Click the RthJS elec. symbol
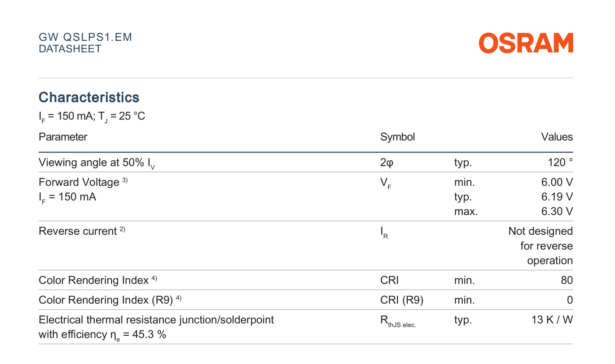 [398, 322]
